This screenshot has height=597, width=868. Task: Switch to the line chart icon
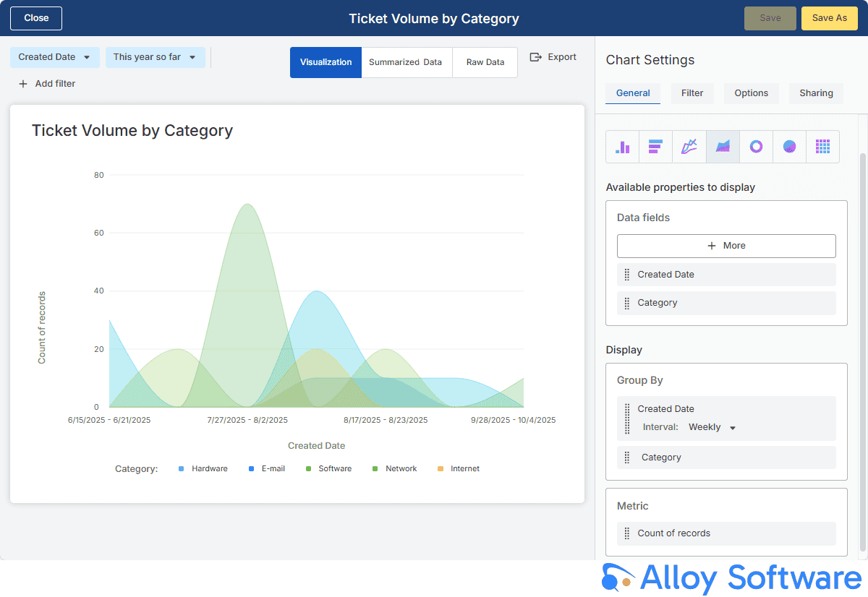tap(689, 147)
